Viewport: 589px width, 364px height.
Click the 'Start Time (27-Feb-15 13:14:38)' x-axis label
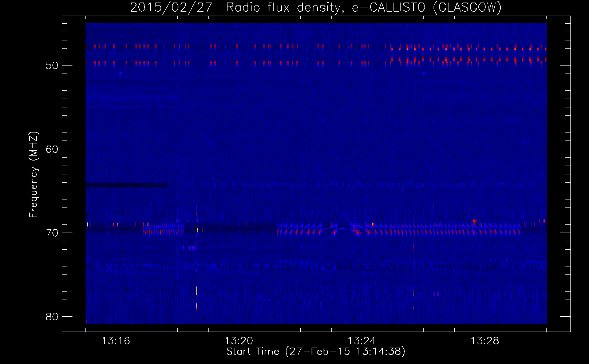[316, 352]
